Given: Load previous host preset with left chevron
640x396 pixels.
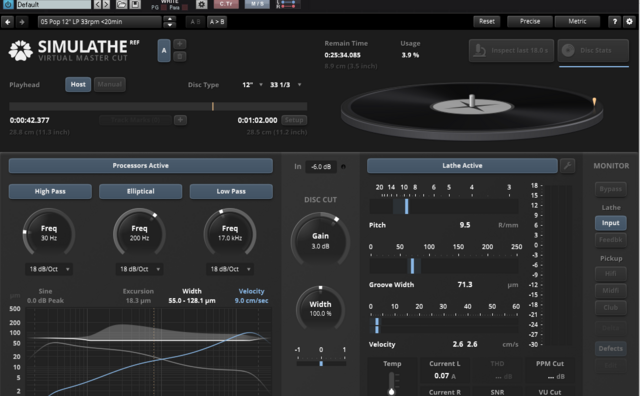Looking at the screenshot, I should coord(98,4).
